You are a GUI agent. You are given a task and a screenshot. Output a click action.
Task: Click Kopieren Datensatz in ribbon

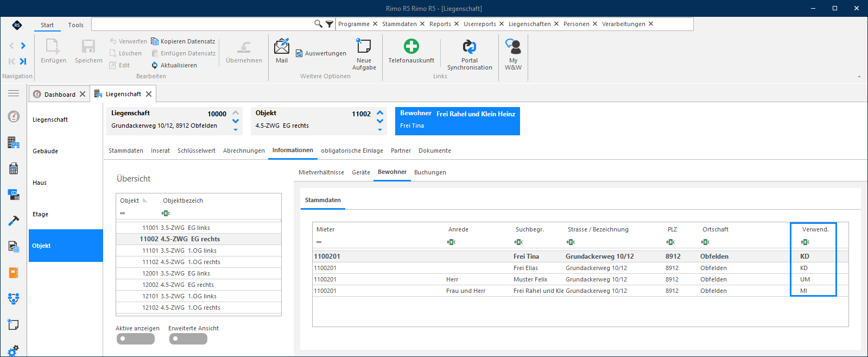coord(183,41)
